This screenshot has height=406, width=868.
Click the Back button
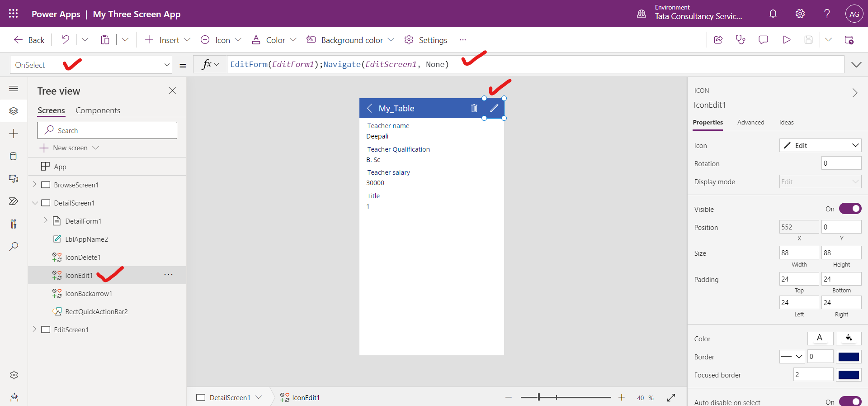click(x=29, y=40)
